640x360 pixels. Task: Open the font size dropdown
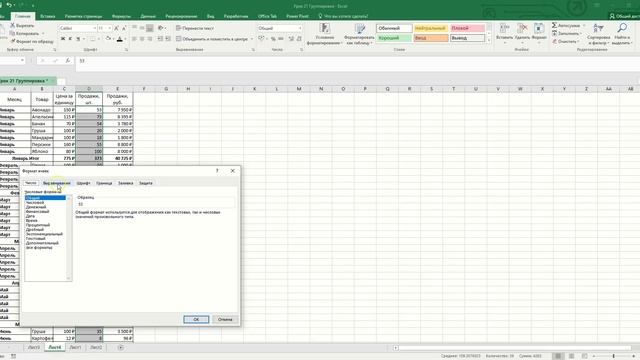point(109,28)
